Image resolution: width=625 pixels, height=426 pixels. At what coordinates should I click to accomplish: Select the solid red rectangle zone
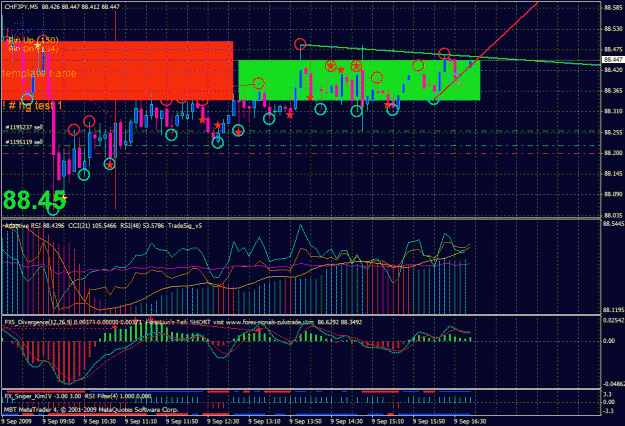[117, 71]
